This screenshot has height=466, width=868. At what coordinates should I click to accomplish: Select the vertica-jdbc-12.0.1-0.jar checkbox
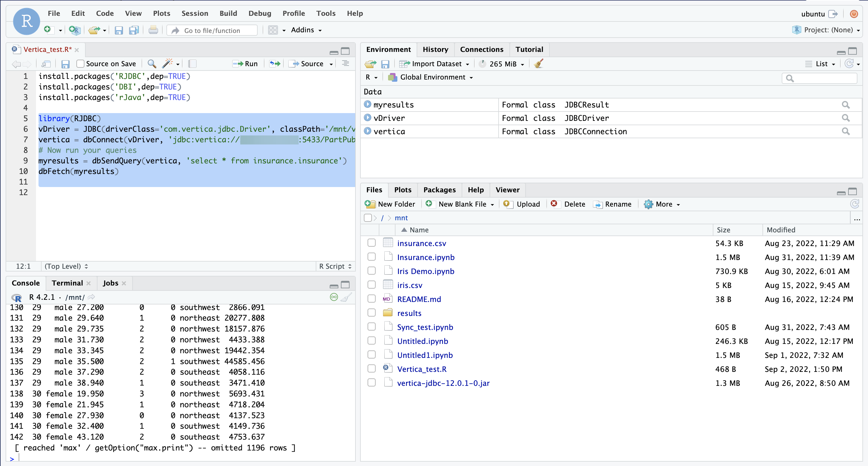point(371,383)
